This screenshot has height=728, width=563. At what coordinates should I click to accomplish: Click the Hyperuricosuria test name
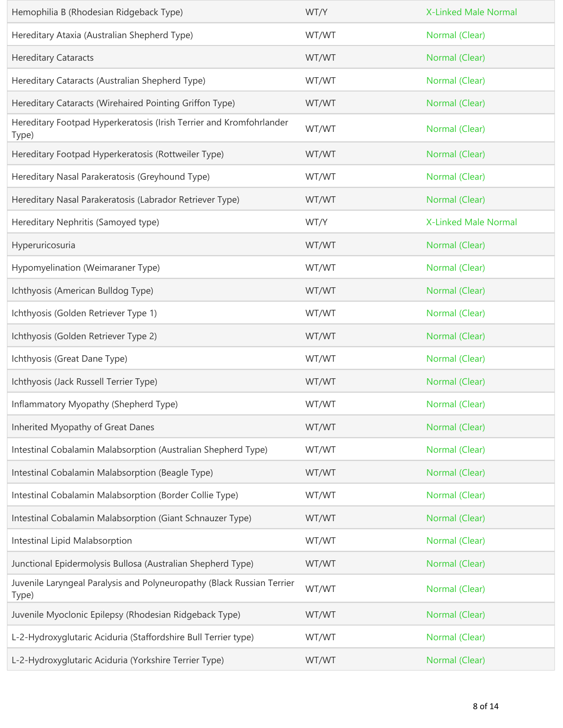tap(43, 245)
